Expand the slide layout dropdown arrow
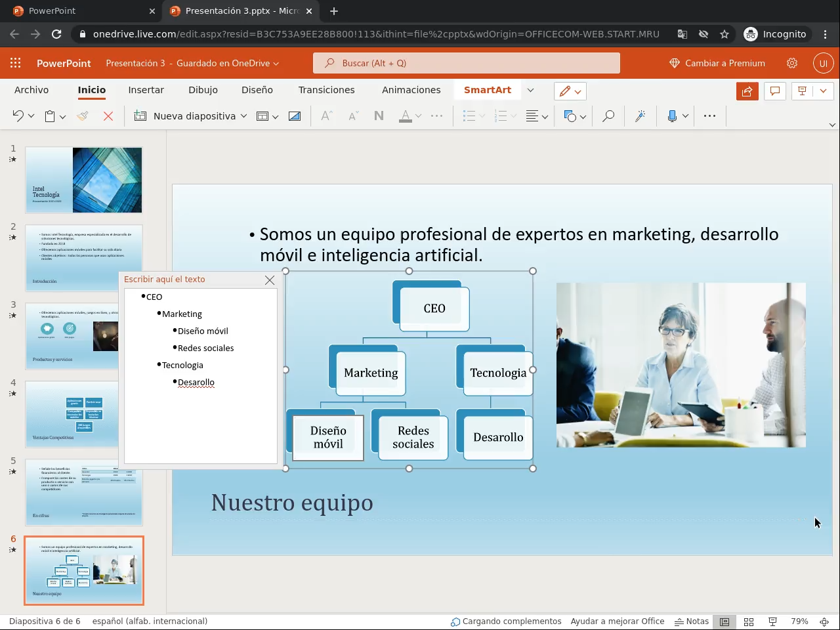The height and width of the screenshot is (630, 840). click(x=275, y=117)
